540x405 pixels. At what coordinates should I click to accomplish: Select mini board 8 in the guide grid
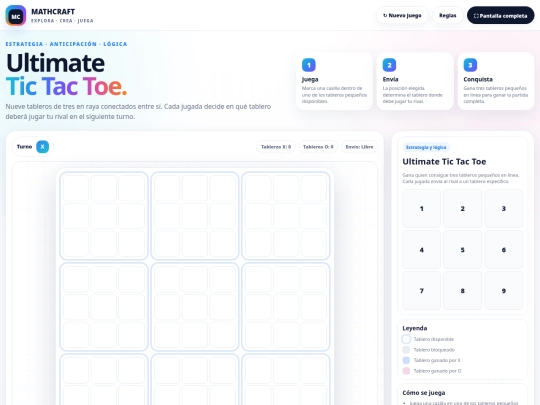pyautogui.click(x=463, y=291)
